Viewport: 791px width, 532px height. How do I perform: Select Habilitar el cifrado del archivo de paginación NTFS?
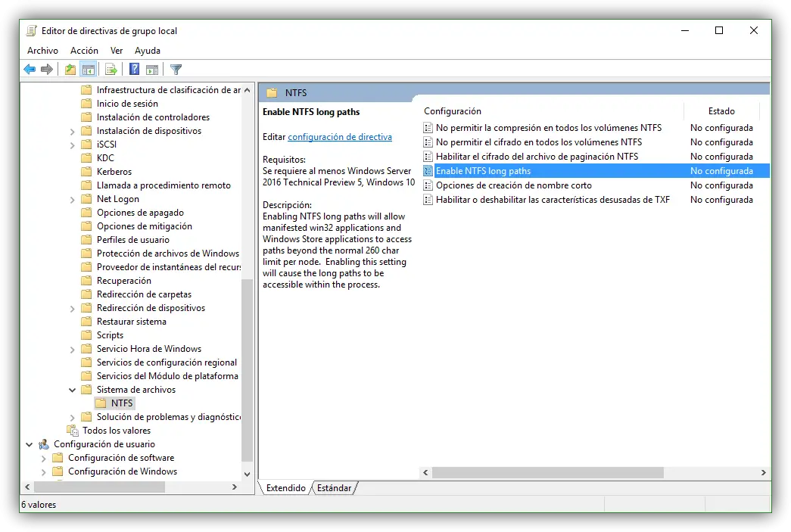coord(537,157)
